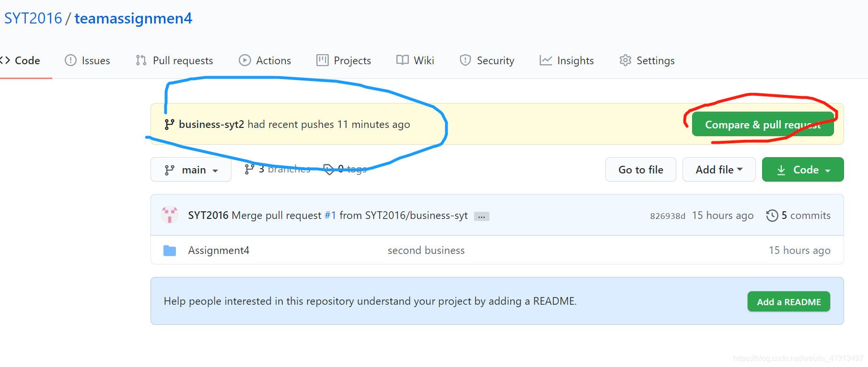The width and height of the screenshot is (868, 367).
Task: Open the second business commit message
Action: [x=426, y=251]
